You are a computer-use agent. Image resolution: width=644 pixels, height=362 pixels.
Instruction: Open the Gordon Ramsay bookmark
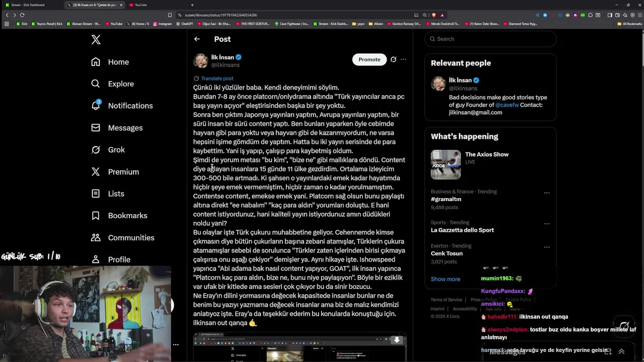tap(404, 24)
